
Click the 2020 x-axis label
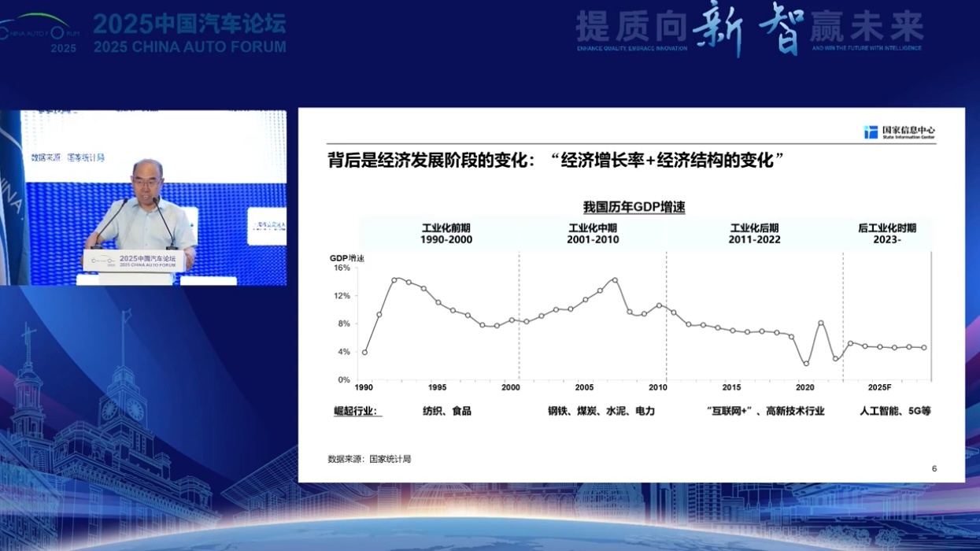tap(805, 388)
